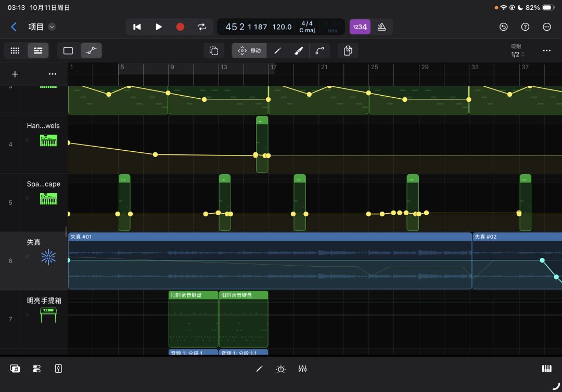Select the 失真 track burst icon
562x392 pixels.
tap(48, 257)
